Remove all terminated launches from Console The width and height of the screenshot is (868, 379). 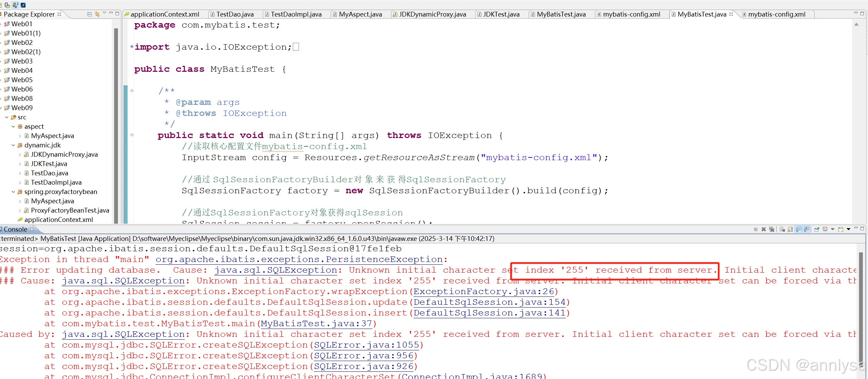pos(771,229)
